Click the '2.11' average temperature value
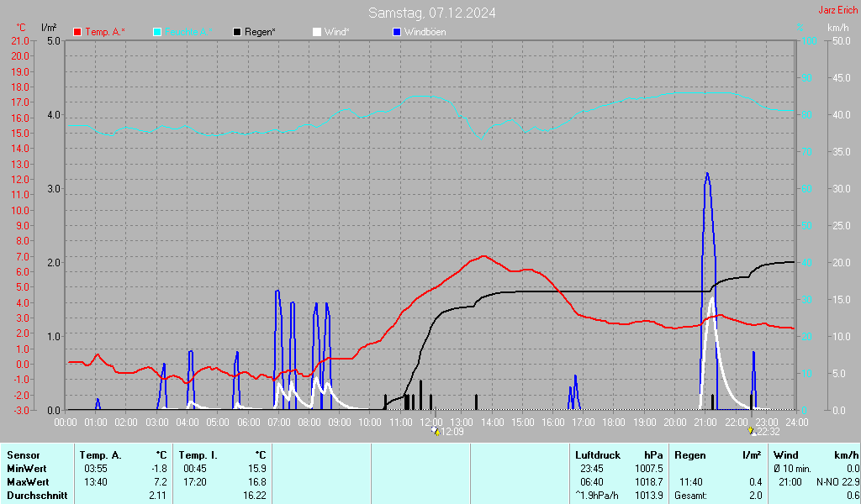 tap(157, 496)
